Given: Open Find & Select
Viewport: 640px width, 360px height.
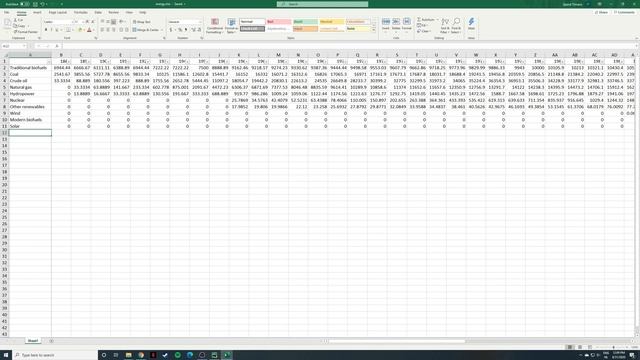Looking at the screenshot, I should 456,26.
